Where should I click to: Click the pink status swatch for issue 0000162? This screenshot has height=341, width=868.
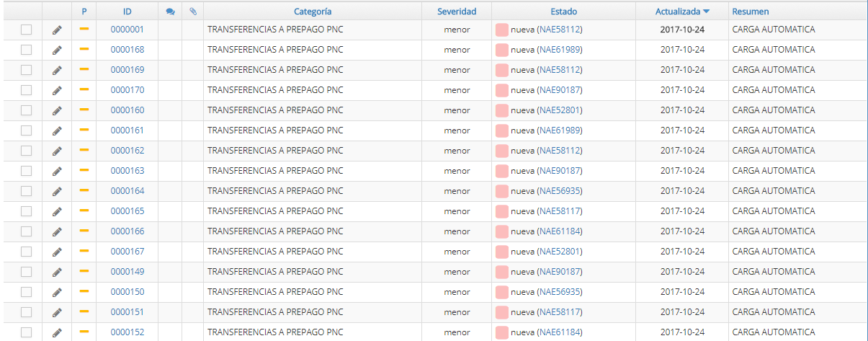[x=502, y=151]
